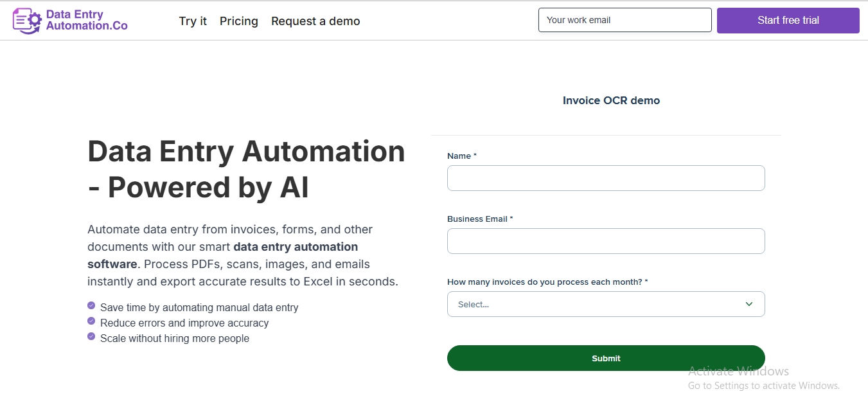The height and width of the screenshot is (405, 868).
Task: Click the "Invoice OCR demo" form title
Action: coord(611,100)
